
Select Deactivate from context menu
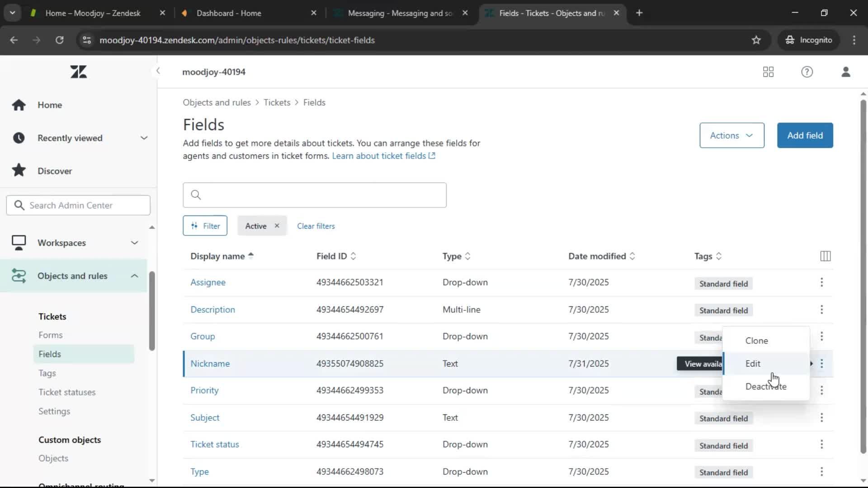766,387
